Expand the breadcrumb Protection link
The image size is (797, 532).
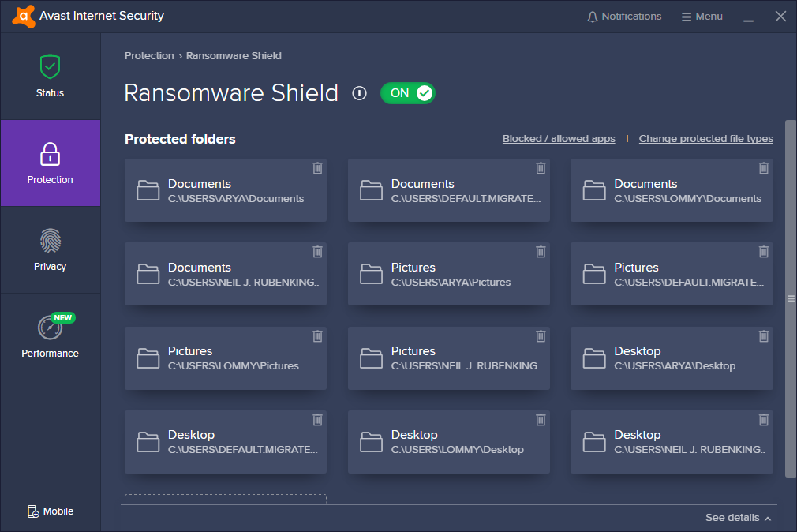point(148,55)
